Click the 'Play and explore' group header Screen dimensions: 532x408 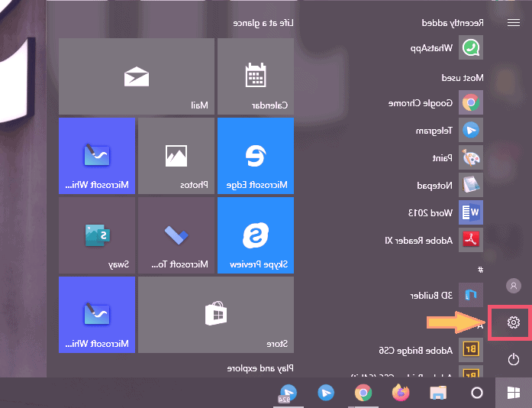260,368
